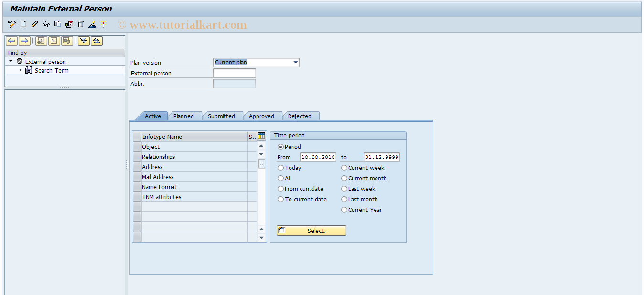Click the Delete trash can icon
Viewport: 644px width, 295px height.
point(81,24)
